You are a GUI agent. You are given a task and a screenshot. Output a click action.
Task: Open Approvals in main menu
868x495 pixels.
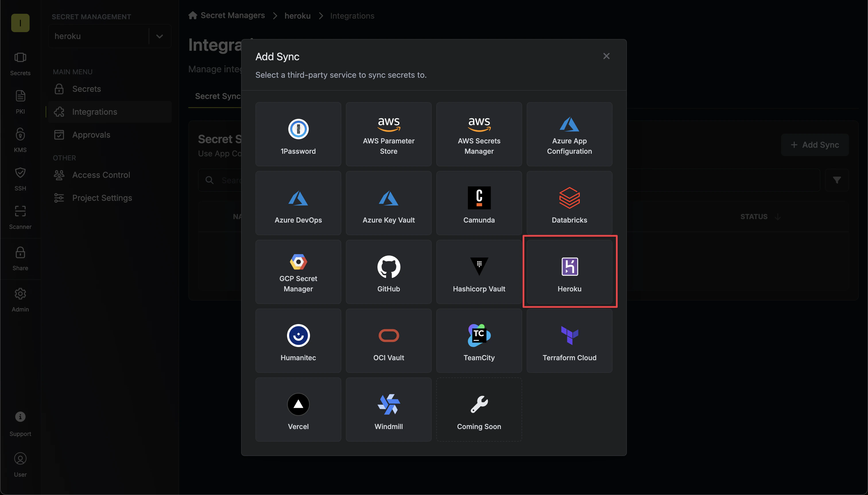click(x=110, y=135)
